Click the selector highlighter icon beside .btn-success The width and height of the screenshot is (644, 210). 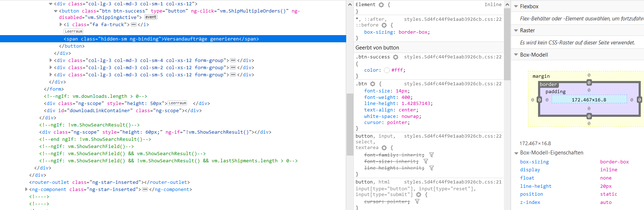395,57
